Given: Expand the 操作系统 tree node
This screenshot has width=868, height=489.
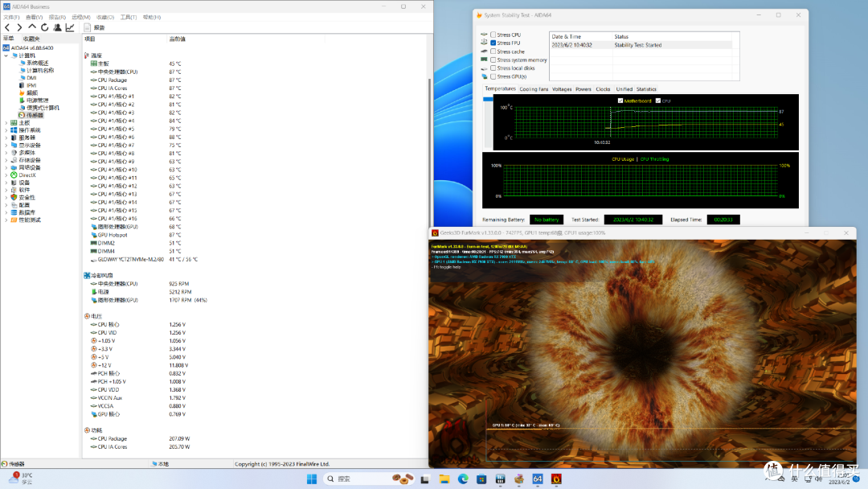Looking at the screenshot, I should 6,130.
